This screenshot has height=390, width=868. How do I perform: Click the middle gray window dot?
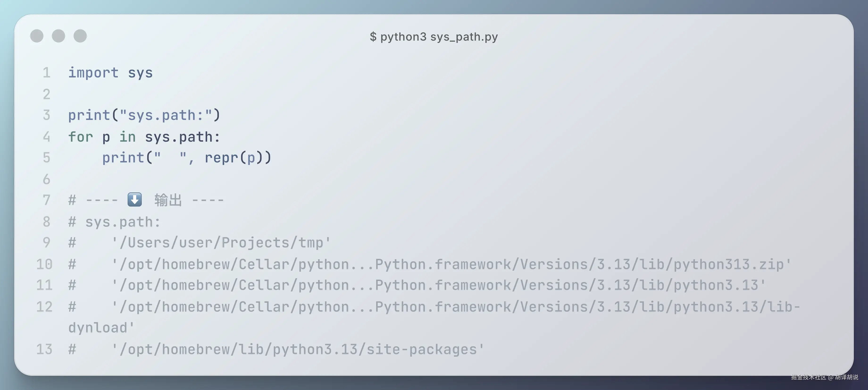pyautogui.click(x=58, y=36)
